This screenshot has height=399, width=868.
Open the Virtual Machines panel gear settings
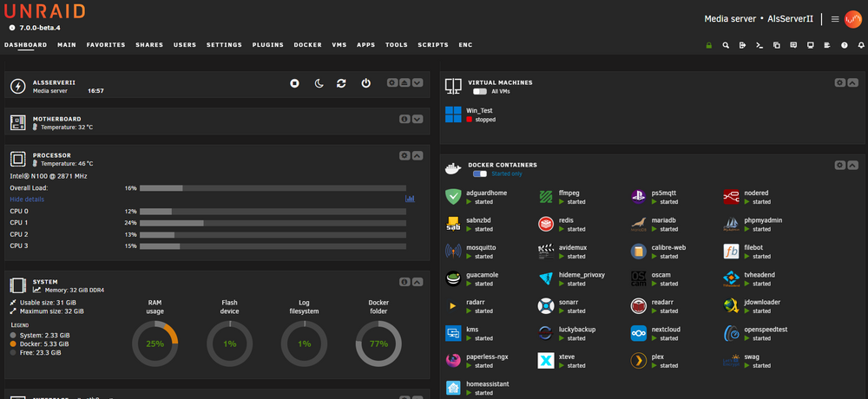click(840, 82)
